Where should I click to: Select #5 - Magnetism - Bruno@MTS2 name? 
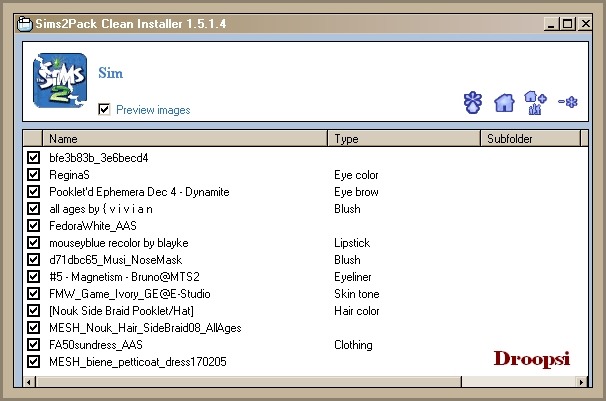(x=124, y=277)
